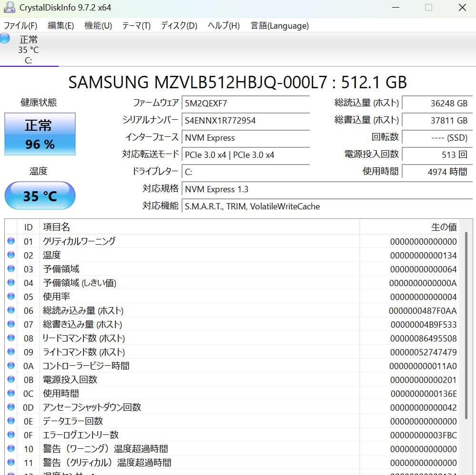Click the status indicator for the 温度 row
Image resolution: width=476 pixels, height=475 pixels.
click(11, 255)
